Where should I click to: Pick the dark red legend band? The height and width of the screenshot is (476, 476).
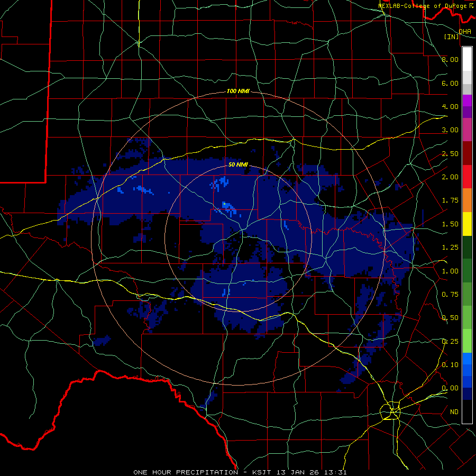pos(467,153)
